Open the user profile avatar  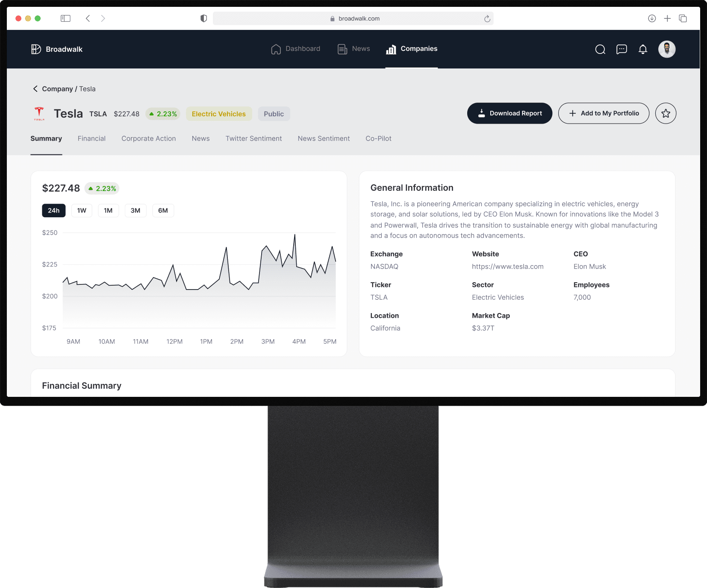tap(667, 49)
